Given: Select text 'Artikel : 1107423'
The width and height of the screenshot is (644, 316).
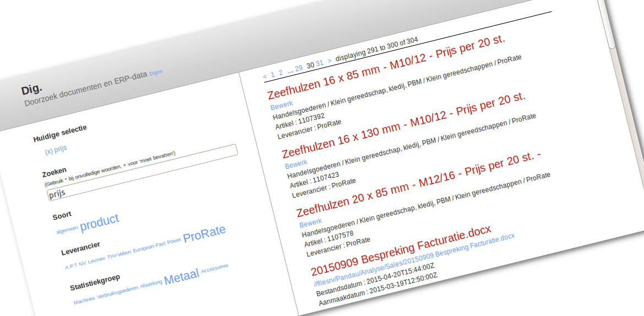Looking at the screenshot, I should 314,180.
